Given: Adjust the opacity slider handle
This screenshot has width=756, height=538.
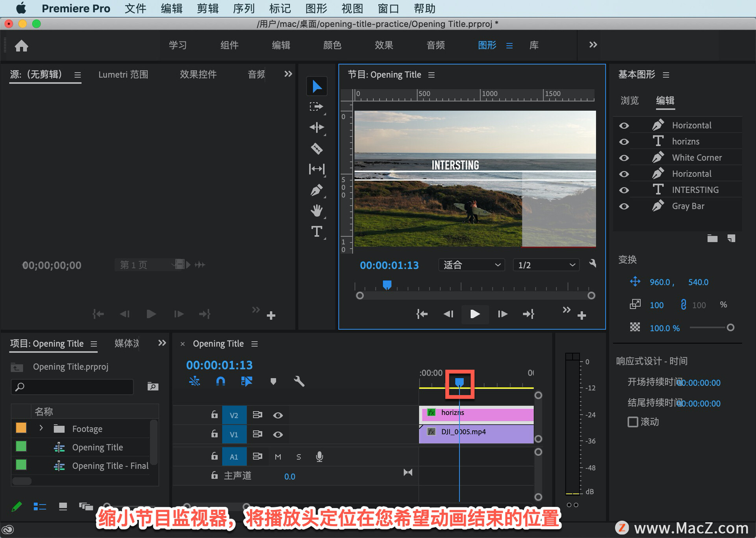Looking at the screenshot, I should (x=730, y=327).
